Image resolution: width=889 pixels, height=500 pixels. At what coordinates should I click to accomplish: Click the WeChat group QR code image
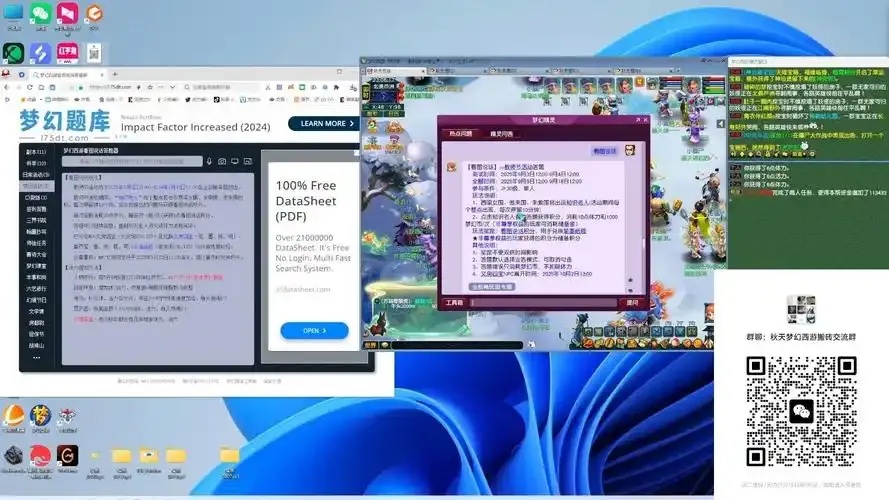point(801,412)
